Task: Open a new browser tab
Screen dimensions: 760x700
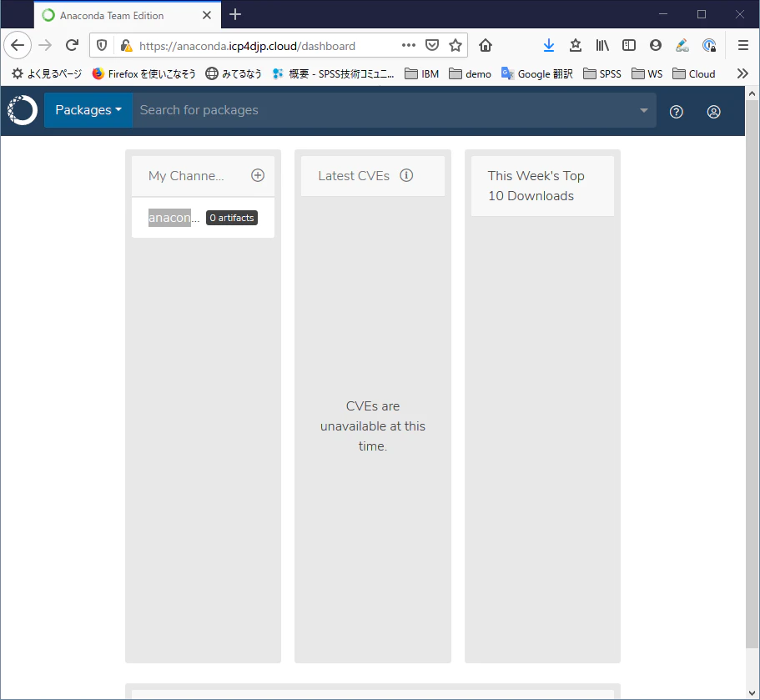Action: pyautogui.click(x=235, y=14)
